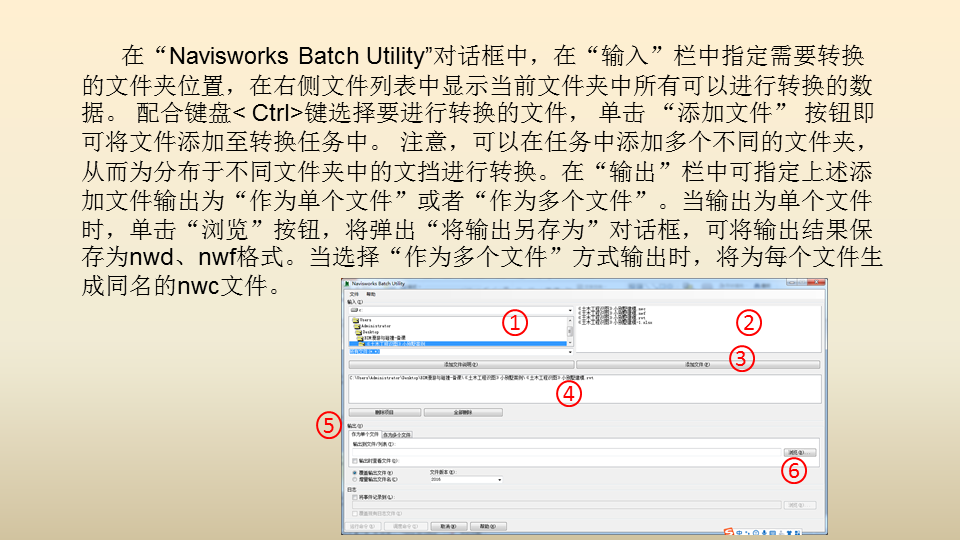Open the 文件版本 dropdown showing 2016
The height and width of the screenshot is (540, 960).
466,479
